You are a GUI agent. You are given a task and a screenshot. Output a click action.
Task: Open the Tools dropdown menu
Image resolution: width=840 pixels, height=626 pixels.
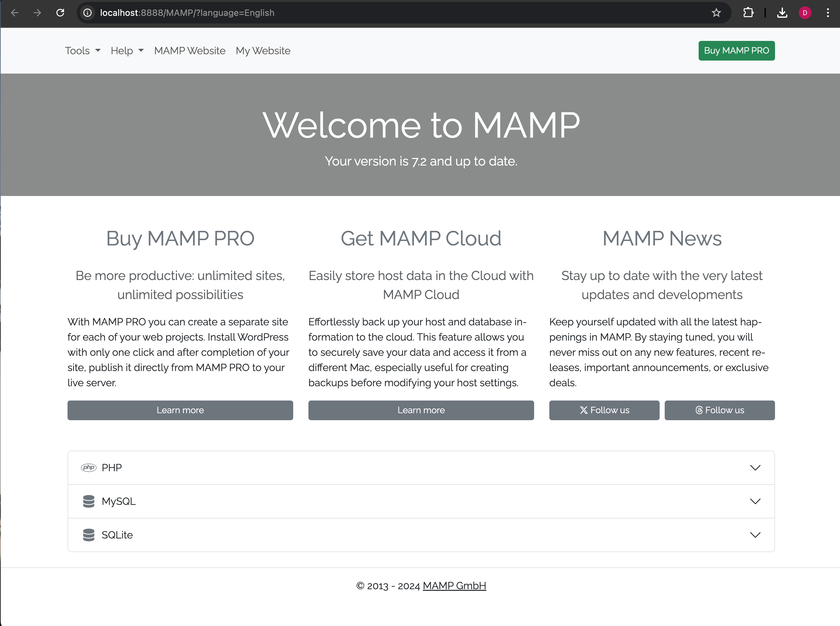(x=82, y=51)
